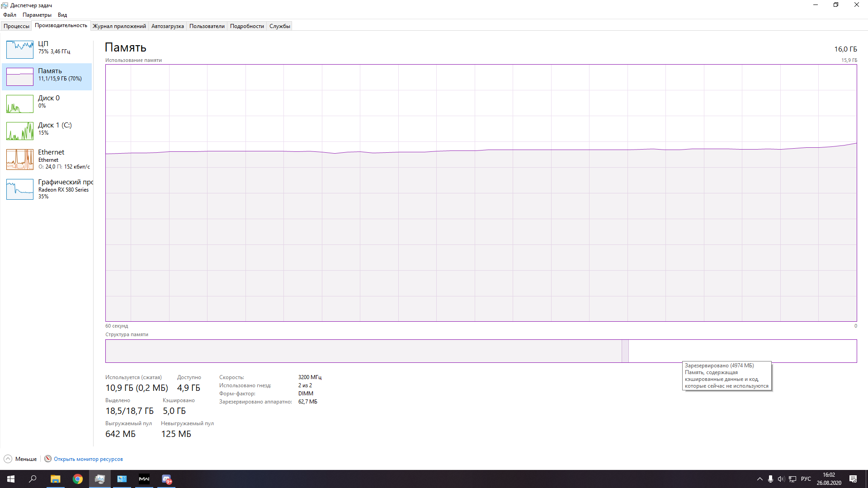Activate the Task Manager taskbar icon
The image size is (868, 488).
pos(100,479)
